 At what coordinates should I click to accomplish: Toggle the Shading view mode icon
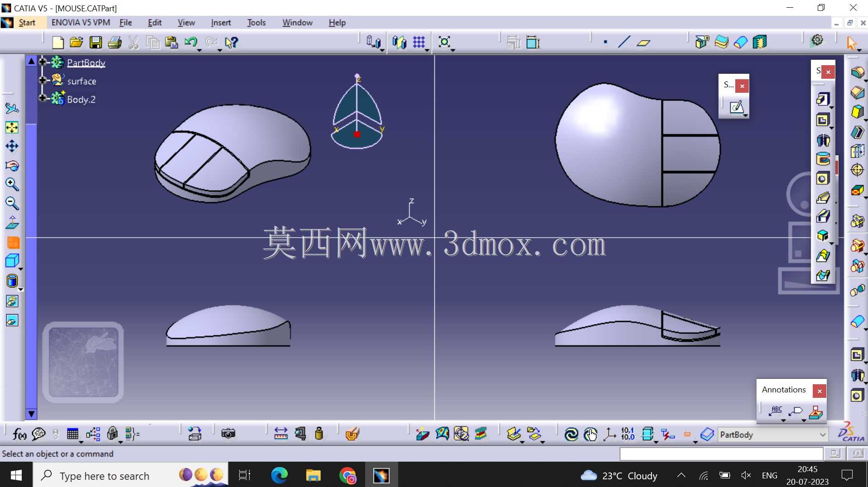(12, 281)
